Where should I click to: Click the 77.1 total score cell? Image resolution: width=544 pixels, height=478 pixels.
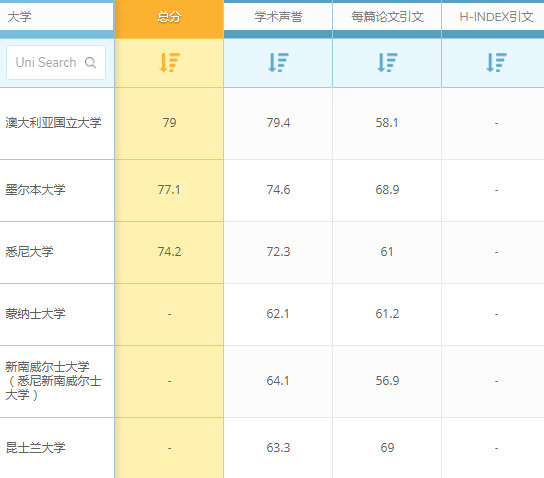pos(169,190)
